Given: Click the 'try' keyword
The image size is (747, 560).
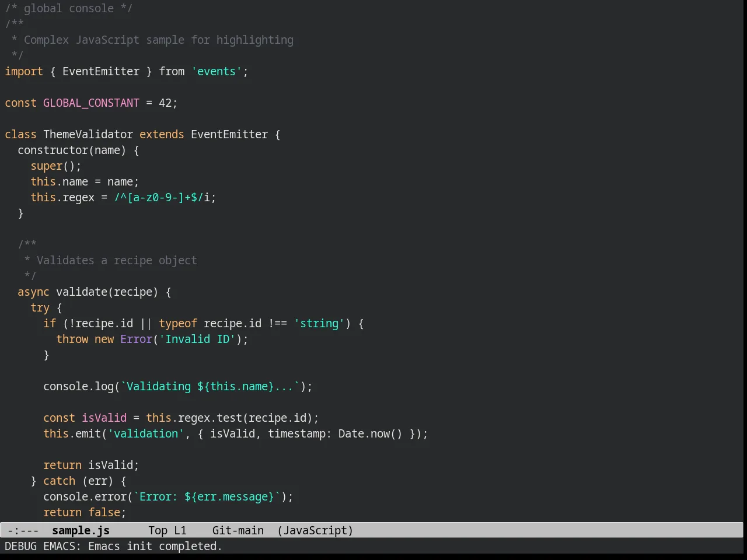Looking at the screenshot, I should tap(40, 307).
